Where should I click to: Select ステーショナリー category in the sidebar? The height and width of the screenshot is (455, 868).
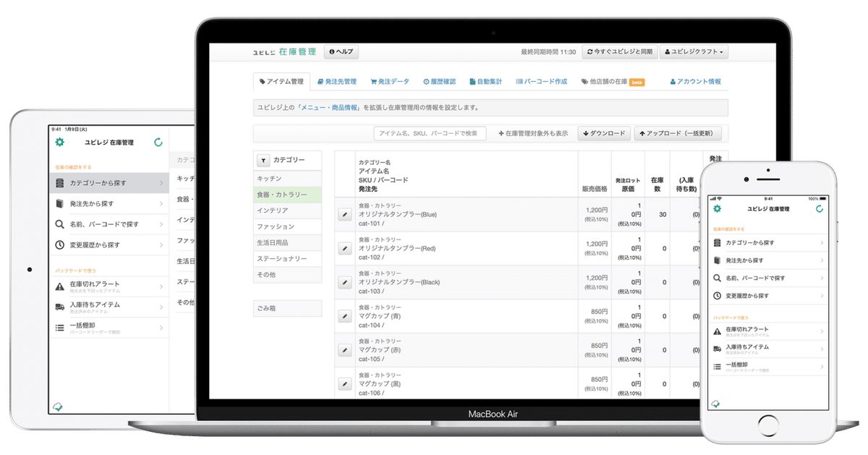[x=287, y=258]
